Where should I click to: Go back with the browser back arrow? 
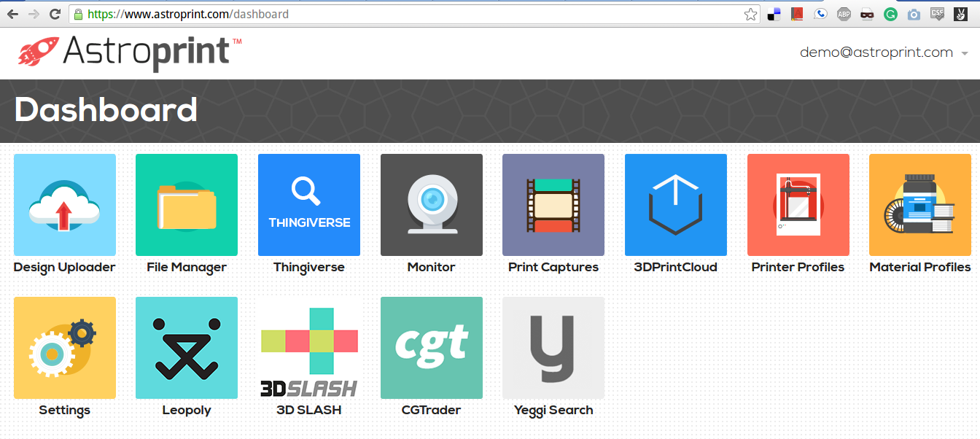(x=12, y=14)
